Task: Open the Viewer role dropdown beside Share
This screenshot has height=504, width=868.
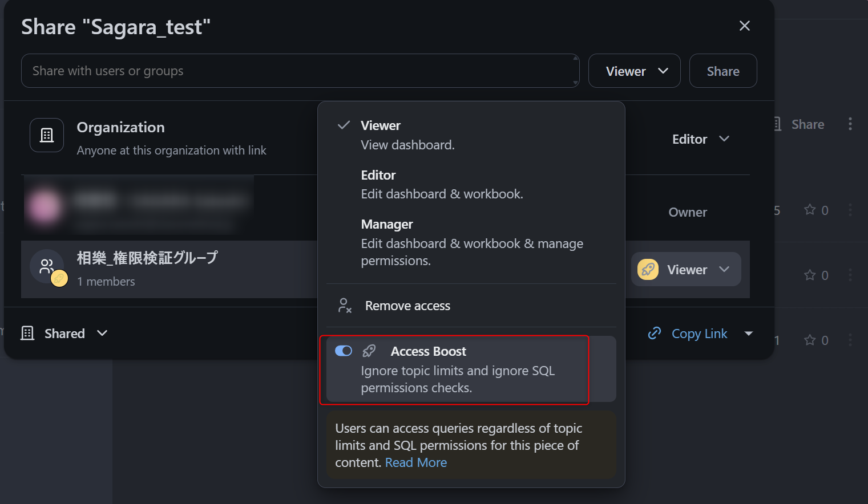Action: pyautogui.click(x=634, y=71)
